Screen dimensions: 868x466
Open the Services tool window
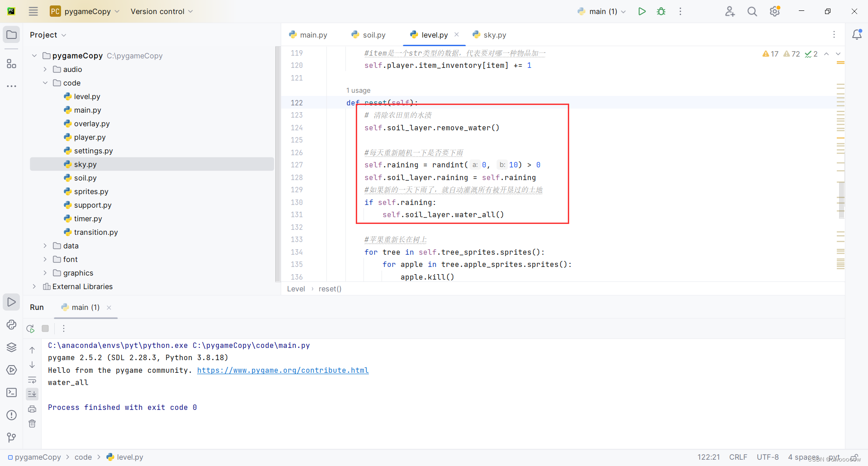[x=11, y=370]
